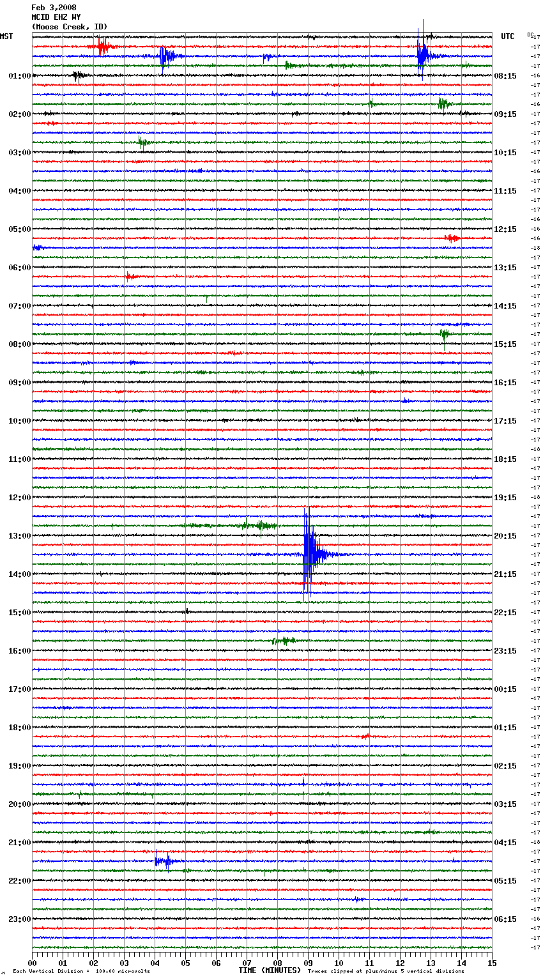The width and height of the screenshot is (543, 980).
Task: Select the "19:00" MST hour label
Action: click(x=20, y=766)
